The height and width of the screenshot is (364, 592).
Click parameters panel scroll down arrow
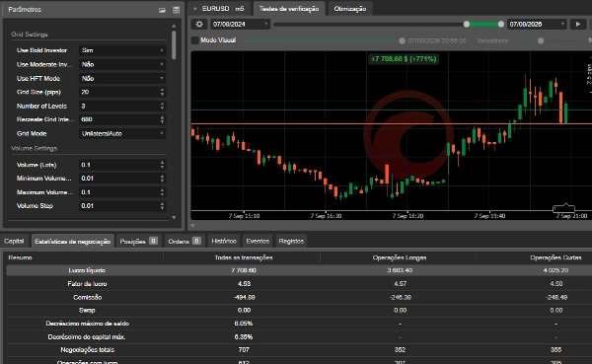pos(174,217)
